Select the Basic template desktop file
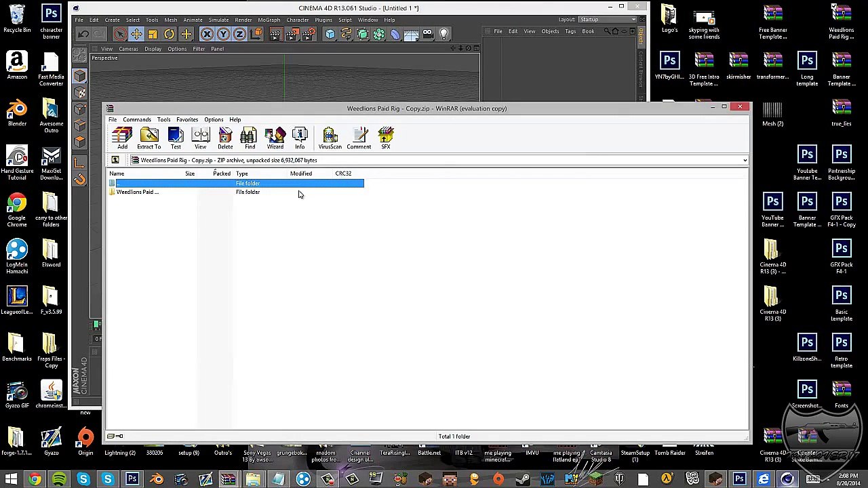The image size is (868, 488). click(x=842, y=304)
